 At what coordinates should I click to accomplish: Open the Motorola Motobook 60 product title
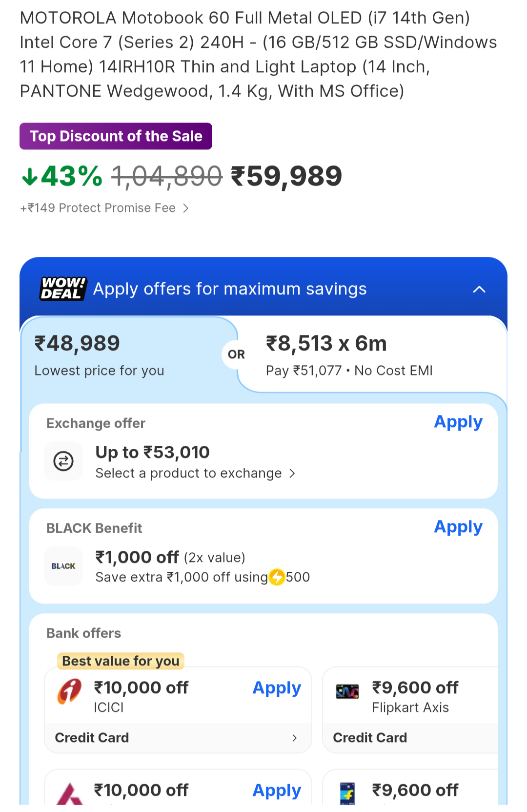point(258,54)
